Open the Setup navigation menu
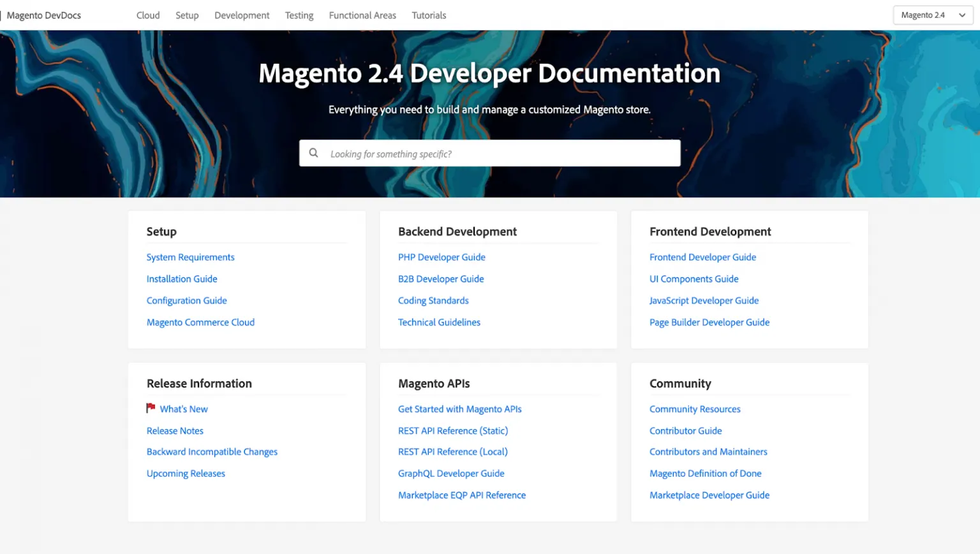 (x=187, y=15)
